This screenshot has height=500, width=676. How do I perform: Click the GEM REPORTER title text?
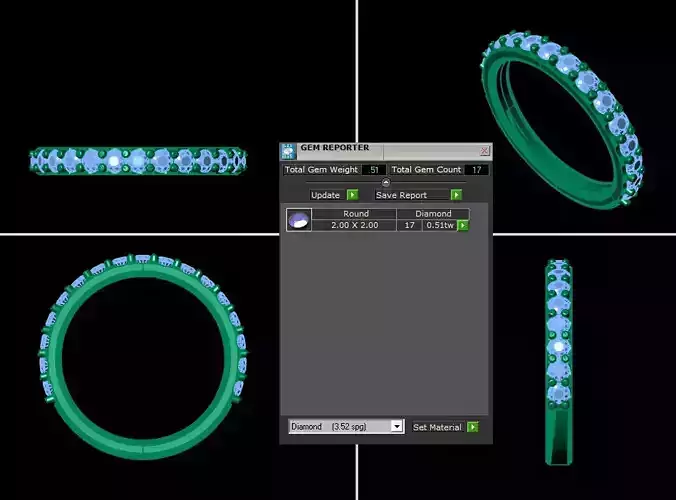pyautogui.click(x=335, y=147)
